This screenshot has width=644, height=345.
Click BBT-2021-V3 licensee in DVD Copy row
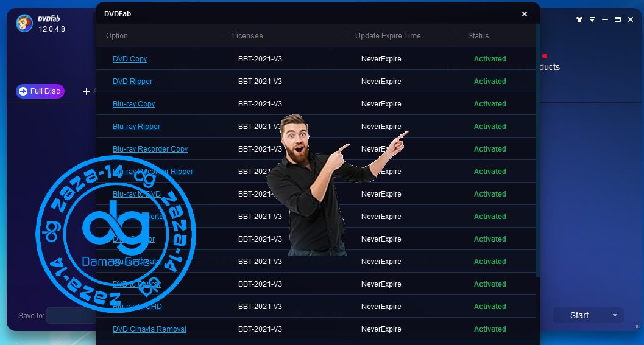tap(260, 58)
